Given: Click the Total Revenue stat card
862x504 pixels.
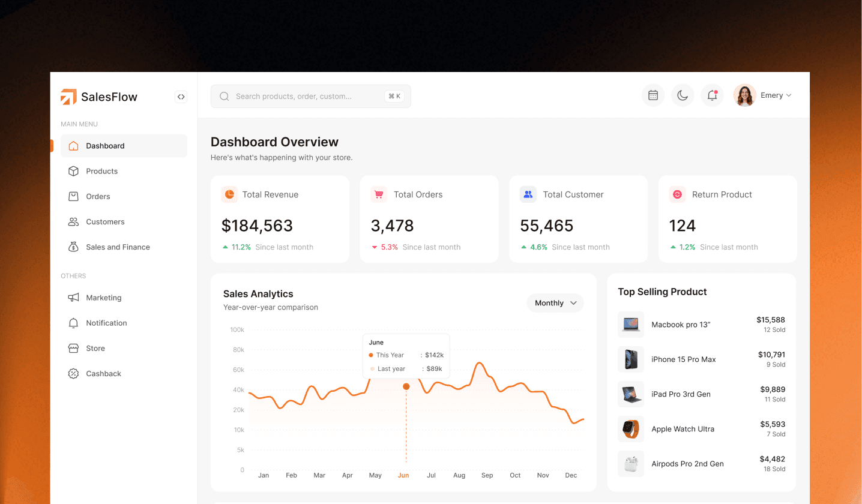Looking at the screenshot, I should 280,219.
